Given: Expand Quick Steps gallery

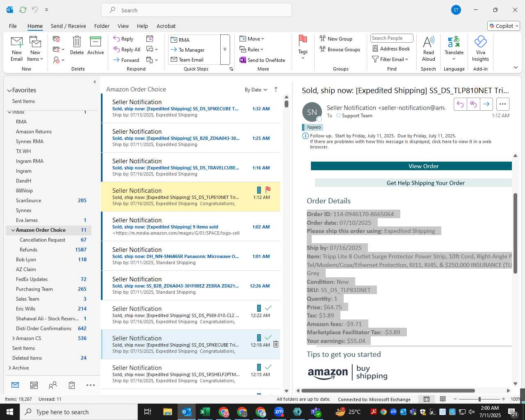Looking at the screenshot, I should (225, 50).
